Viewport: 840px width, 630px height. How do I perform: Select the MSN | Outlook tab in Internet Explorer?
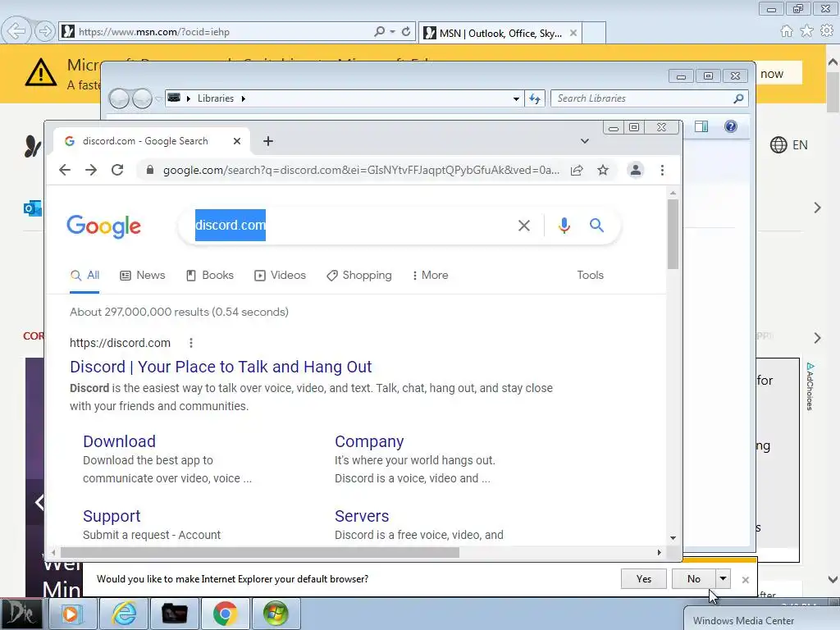(500, 33)
